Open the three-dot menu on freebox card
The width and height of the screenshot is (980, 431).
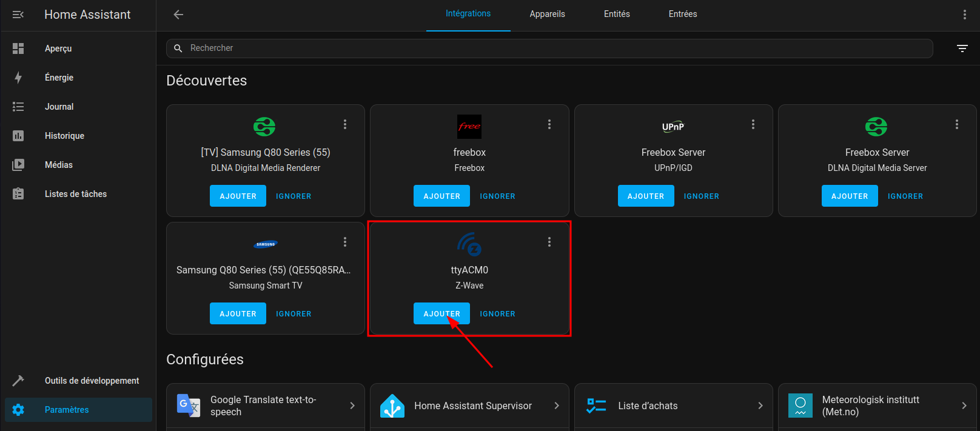[549, 124]
